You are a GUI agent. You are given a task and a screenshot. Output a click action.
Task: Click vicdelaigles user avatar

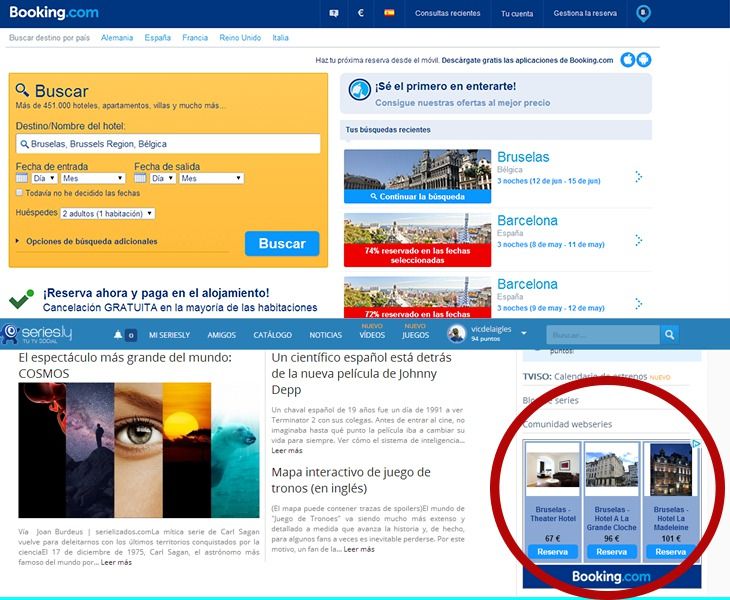pos(456,334)
